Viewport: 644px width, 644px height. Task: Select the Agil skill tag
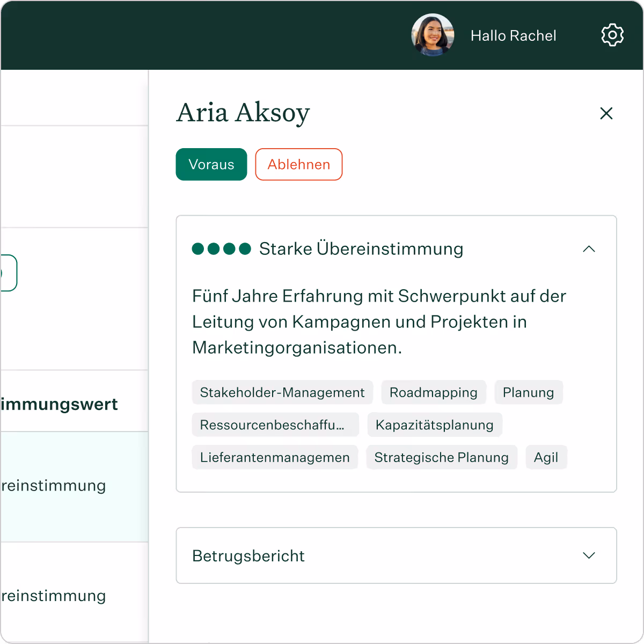tap(546, 457)
